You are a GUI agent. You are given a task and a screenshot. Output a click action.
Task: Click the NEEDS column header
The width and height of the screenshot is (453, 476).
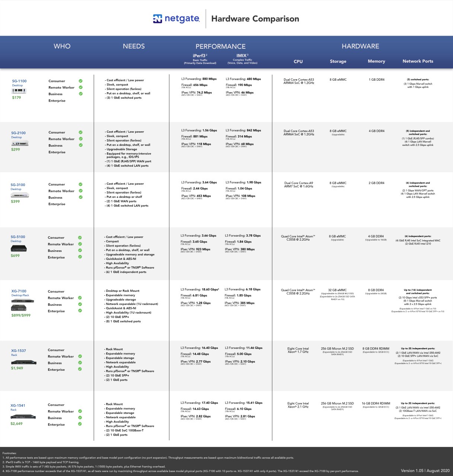tap(134, 46)
